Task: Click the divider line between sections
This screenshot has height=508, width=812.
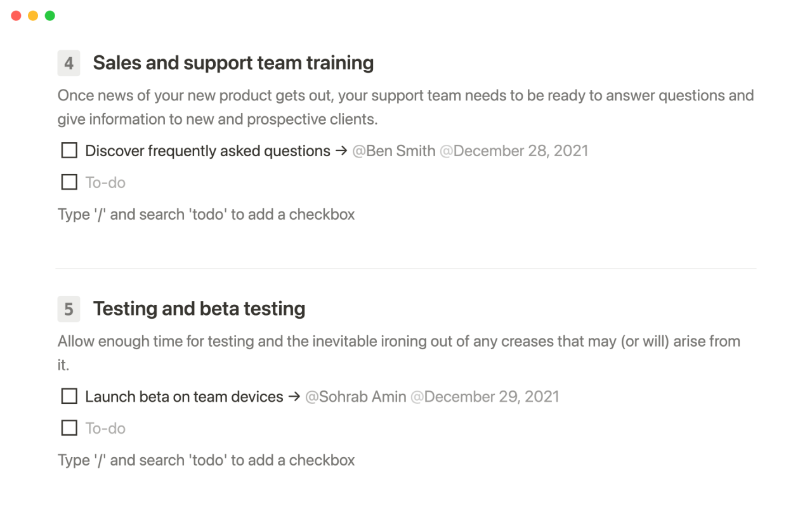Action: (x=406, y=269)
